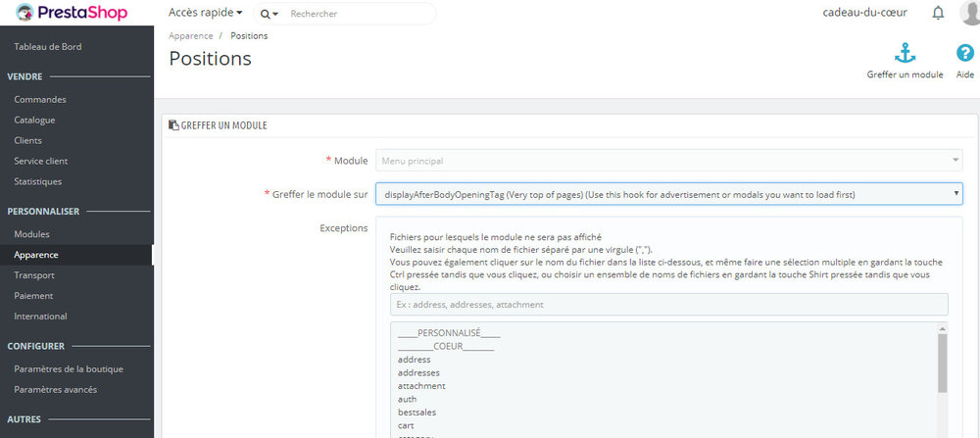The height and width of the screenshot is (438, 980).
Task: Select auth in exceptions list
Action: click(x=407, y=399)
